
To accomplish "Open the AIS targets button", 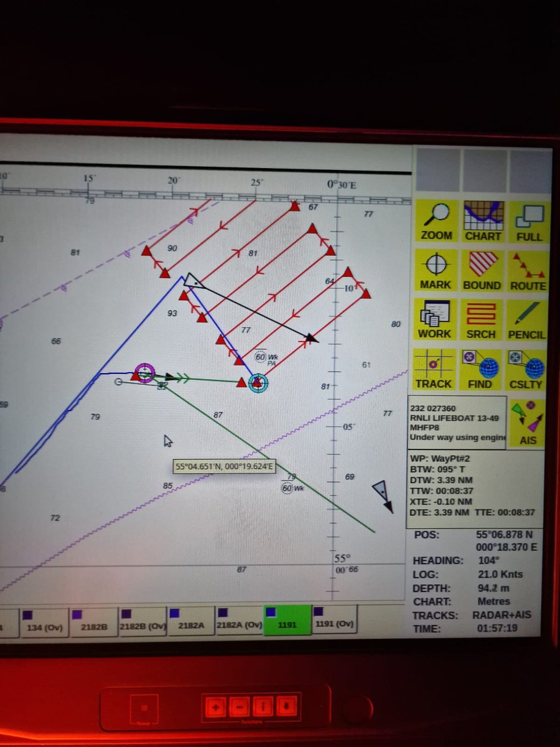I will pyautogui.click(x=526, y=423).
